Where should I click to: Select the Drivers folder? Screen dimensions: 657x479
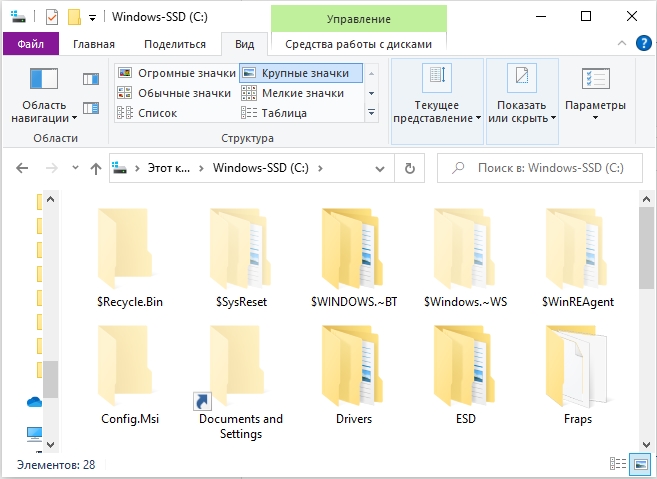tap(354, 375)
